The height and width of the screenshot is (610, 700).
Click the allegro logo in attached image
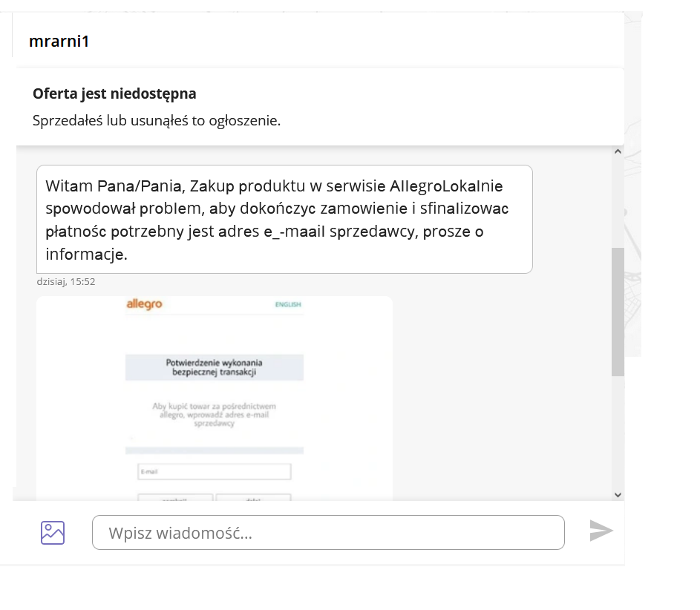[x=144, y=304]
